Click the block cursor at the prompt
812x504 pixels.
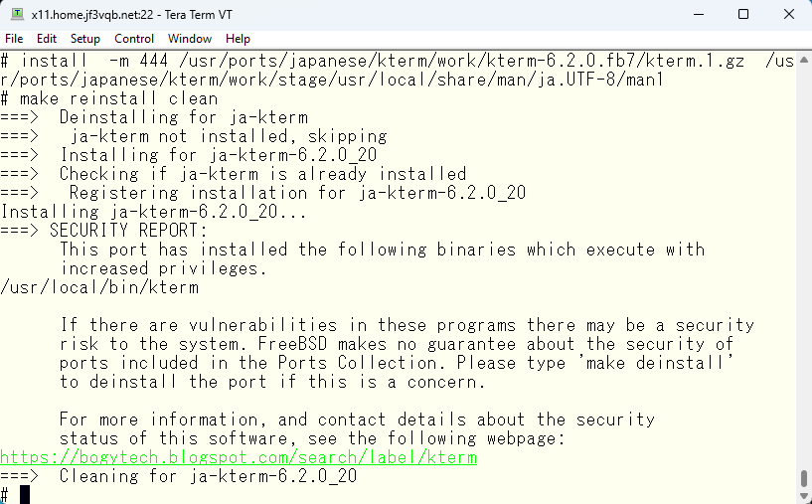pyautogui.click(x=25, y=495)
